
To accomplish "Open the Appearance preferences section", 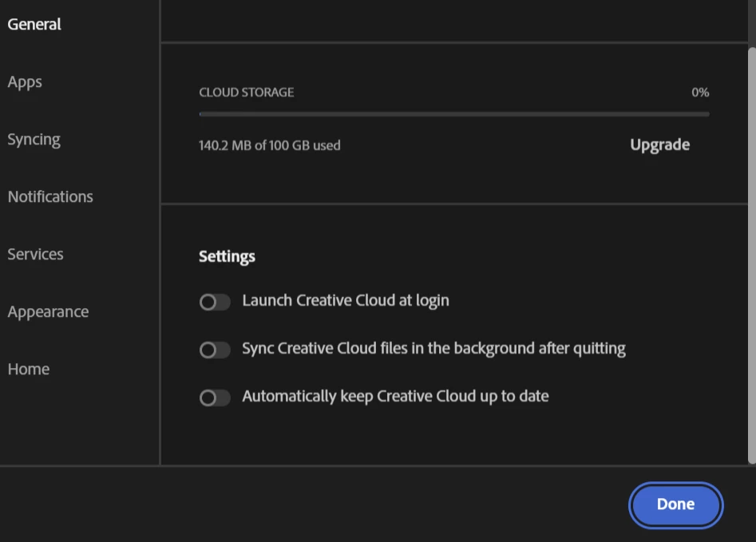I will pos(48,312).
